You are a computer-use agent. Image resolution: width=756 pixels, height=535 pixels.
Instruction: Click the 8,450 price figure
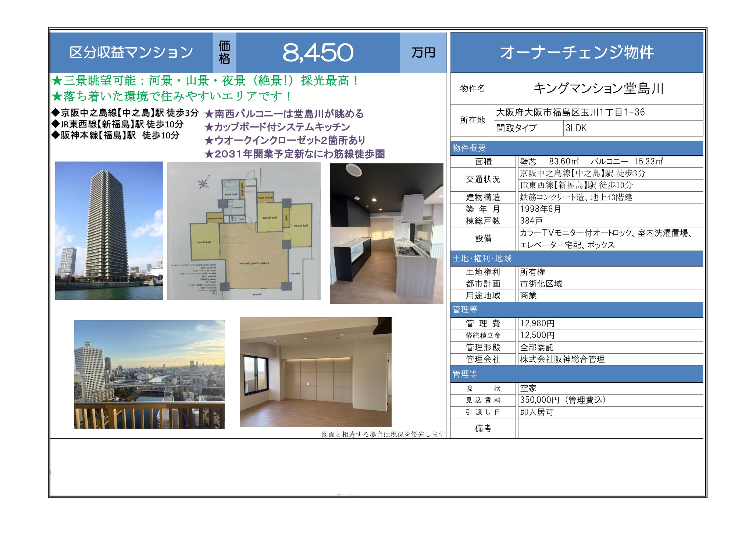[318, 52]
